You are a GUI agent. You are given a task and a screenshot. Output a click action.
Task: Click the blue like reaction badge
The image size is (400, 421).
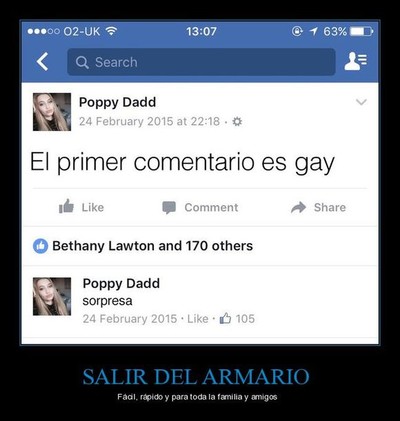click(40, 246)
